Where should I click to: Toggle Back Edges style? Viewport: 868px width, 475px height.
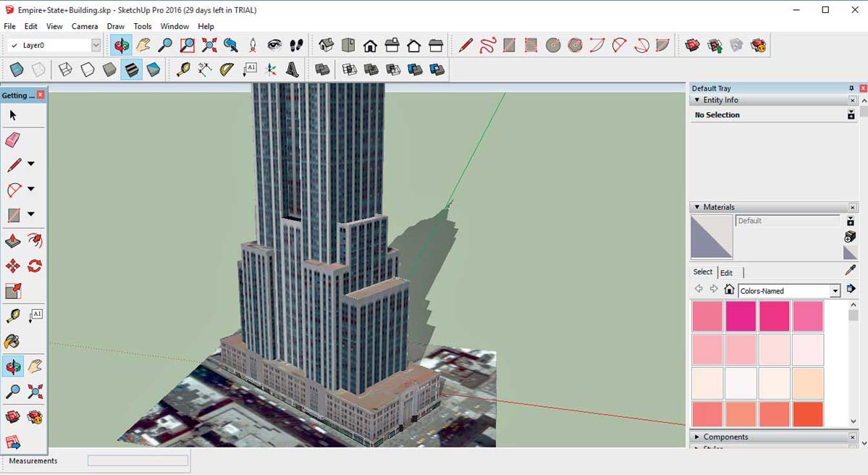38,70
